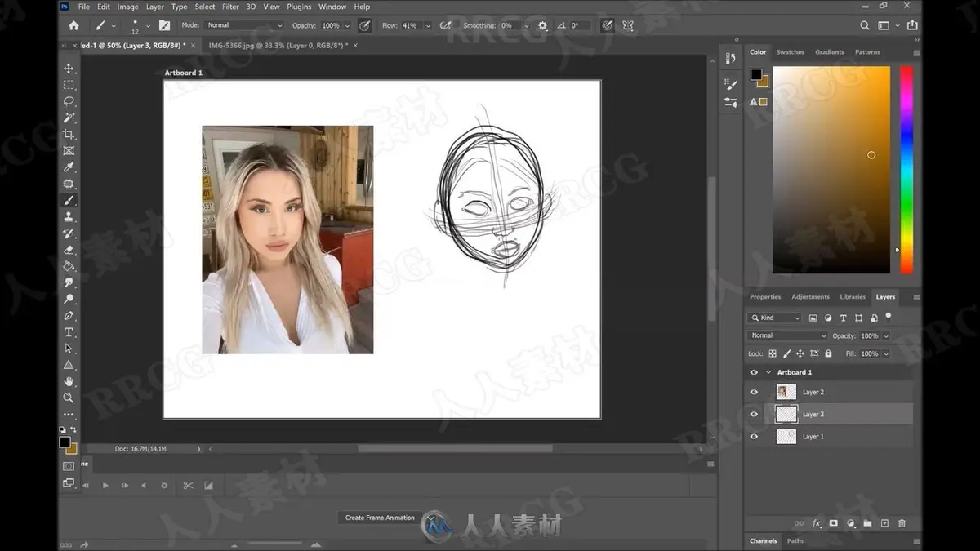This screenshot has width=980, height=551.
Task: Hide Layer 1 visibility eye
Action: [x=754, y=436]
